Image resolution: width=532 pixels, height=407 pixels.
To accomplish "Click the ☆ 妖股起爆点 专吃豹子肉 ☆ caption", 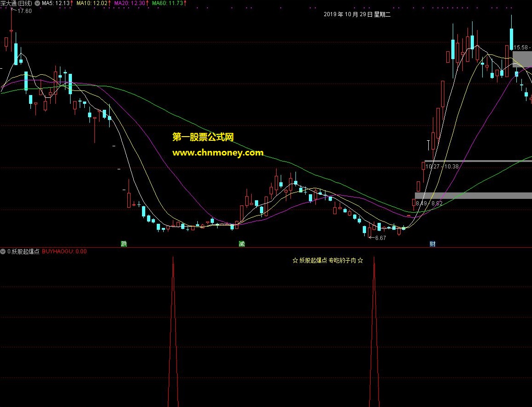I will [x=327, y=261].
